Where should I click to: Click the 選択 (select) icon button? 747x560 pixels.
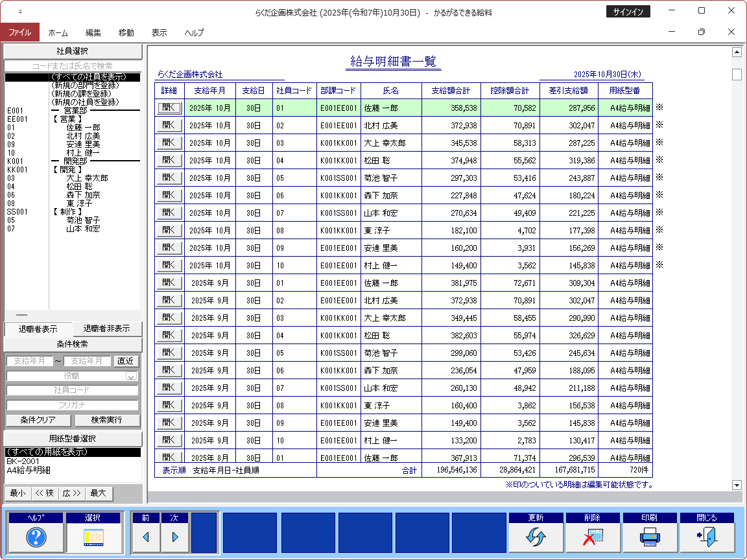click(93, 537)
